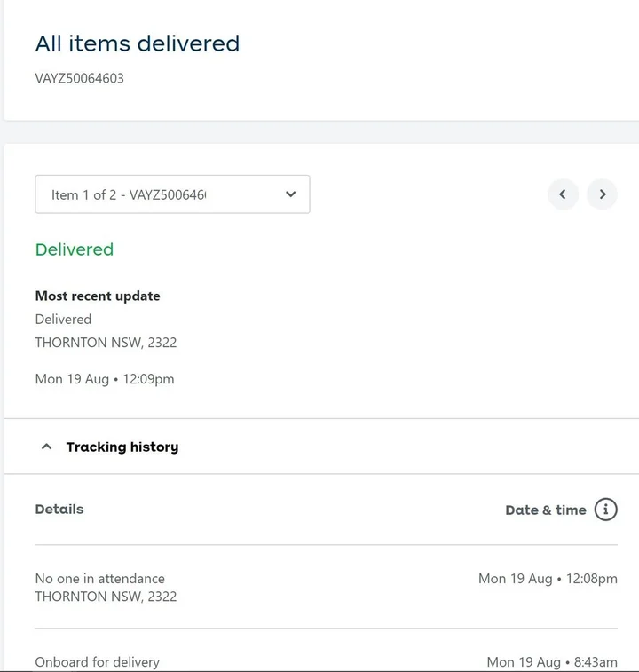Open the info icon beside Date & time
Viewport: 639px width, 672px height.
(605, 510)
